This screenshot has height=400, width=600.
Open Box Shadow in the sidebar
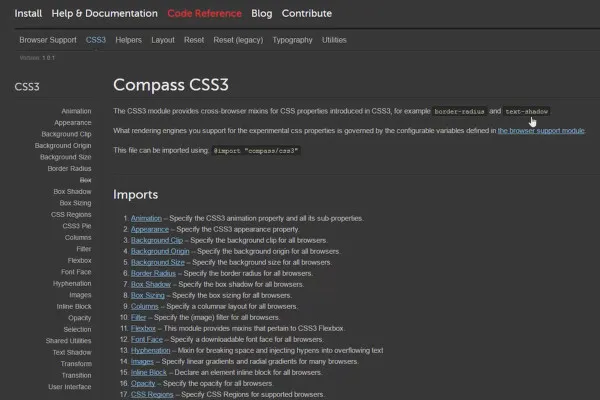[72, 191]
